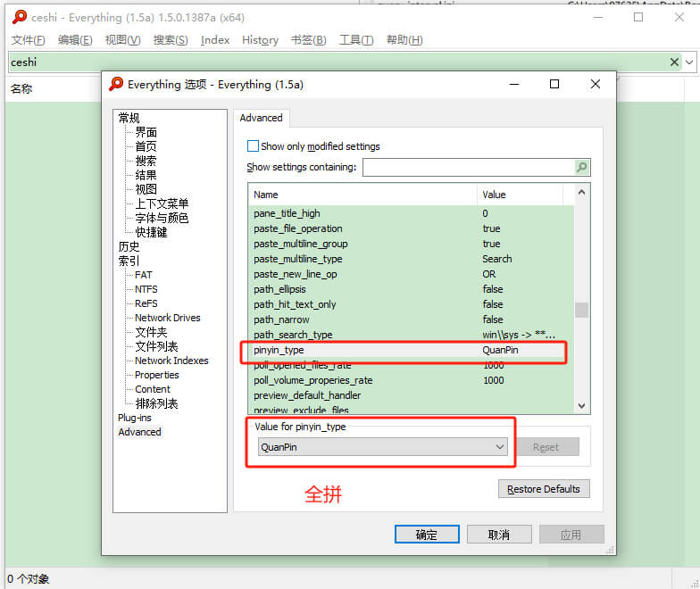The width and height of the screenshot is (700, 589).
Task: Click the magnifier icon in settings filter box
Action: (x=582, y=168)
